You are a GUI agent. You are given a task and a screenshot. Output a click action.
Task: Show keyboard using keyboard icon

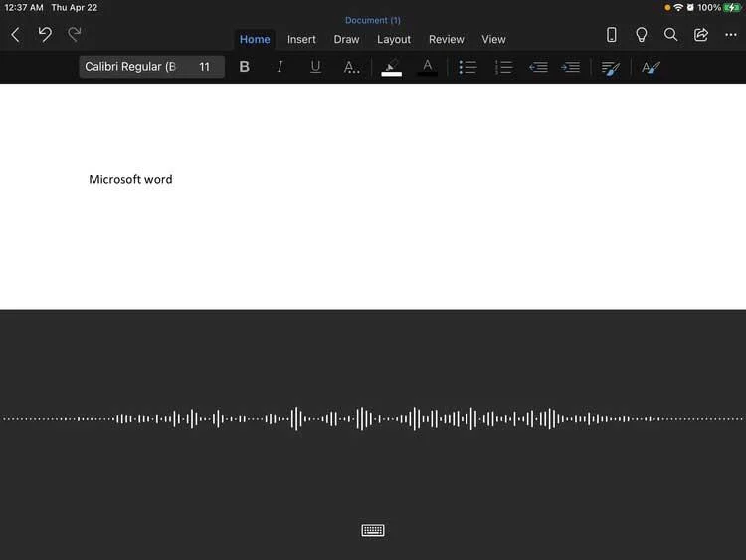[373, 530]
